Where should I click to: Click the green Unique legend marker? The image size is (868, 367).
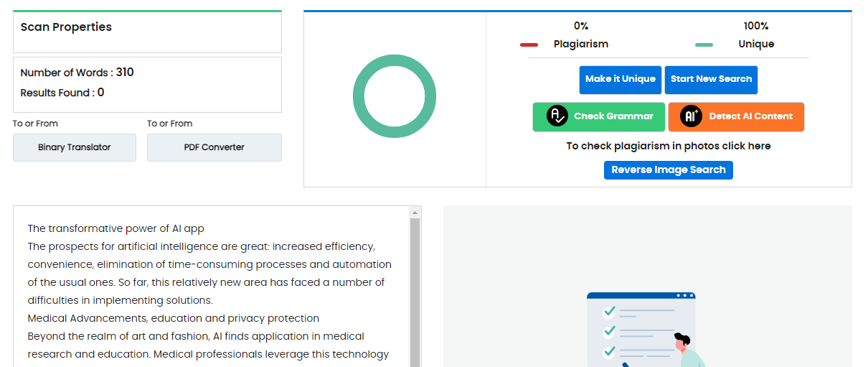tap(704, 45)
